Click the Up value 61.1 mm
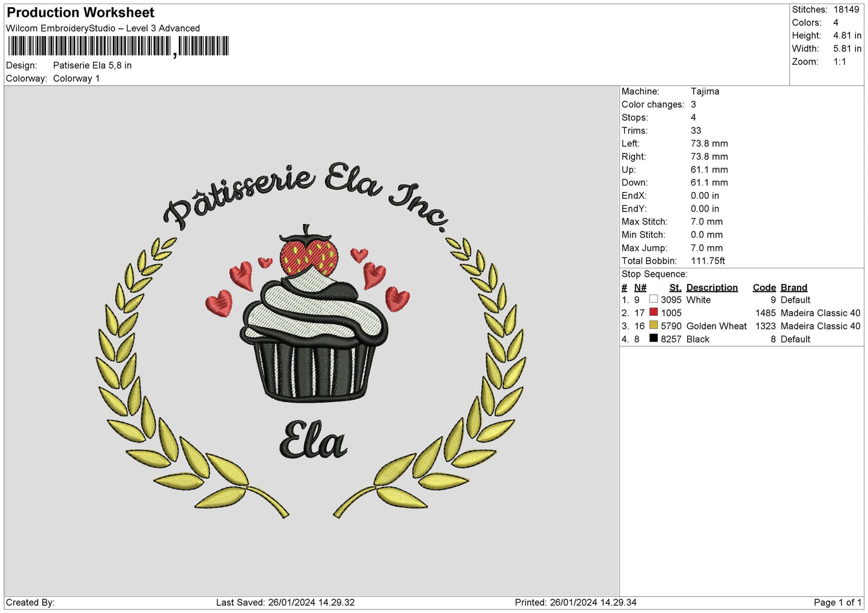This screenshot has height=613, width=868. coord(709,169)
